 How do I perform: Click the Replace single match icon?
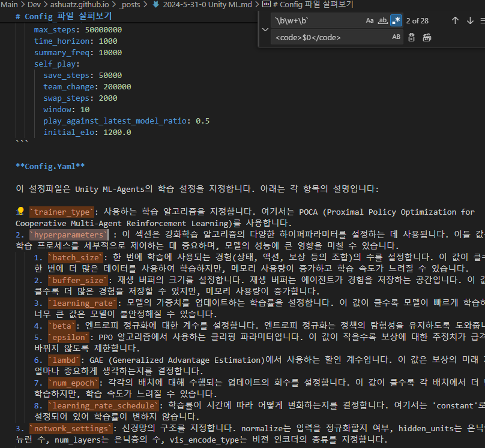pyautogui.click(x=412, y=37)
